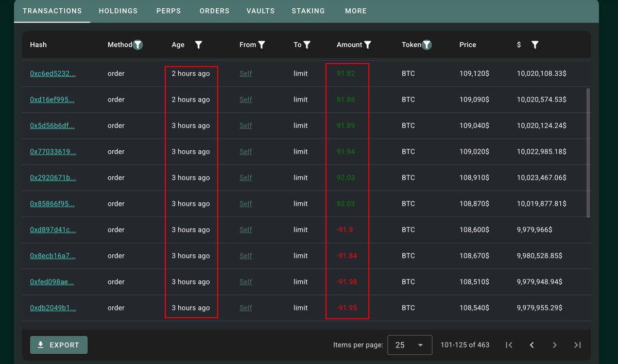Filter the From column
The image size is (618, 364).
click(262, 45)
